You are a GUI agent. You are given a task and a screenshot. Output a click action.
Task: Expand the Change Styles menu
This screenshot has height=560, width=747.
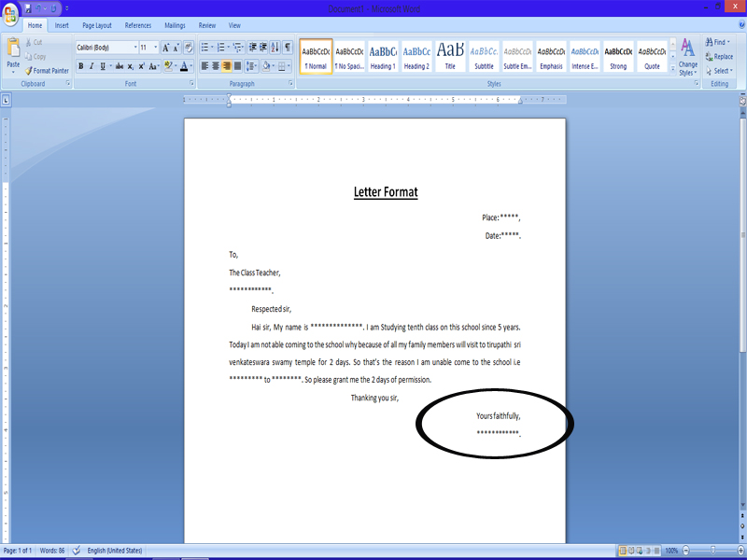pyautogui.click(x=688, y=56)
